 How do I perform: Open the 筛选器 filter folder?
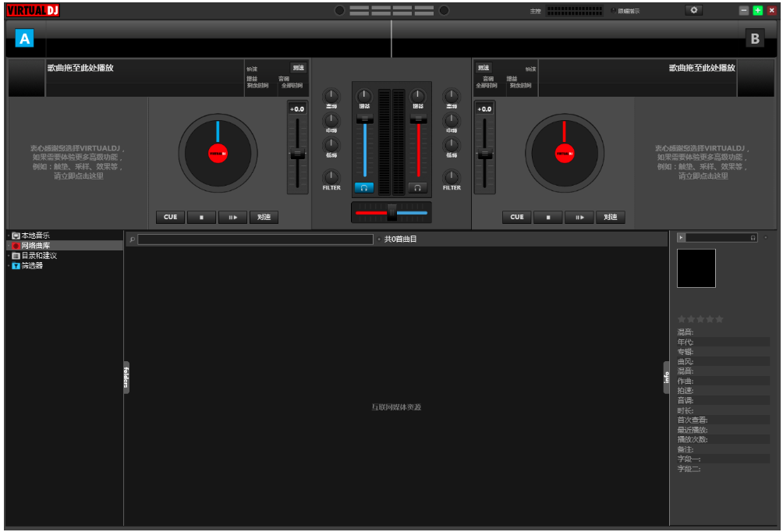[32, 266]
